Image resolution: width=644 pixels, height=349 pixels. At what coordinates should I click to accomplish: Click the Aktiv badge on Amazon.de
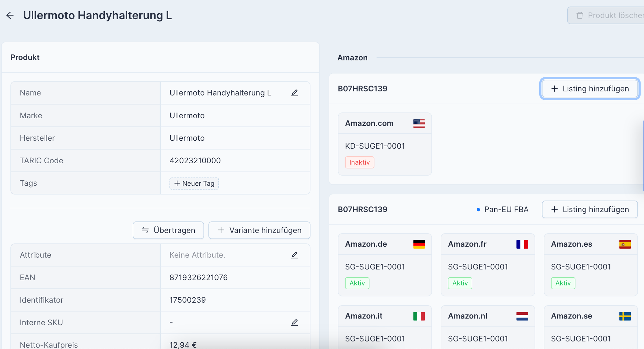[357, 283]
